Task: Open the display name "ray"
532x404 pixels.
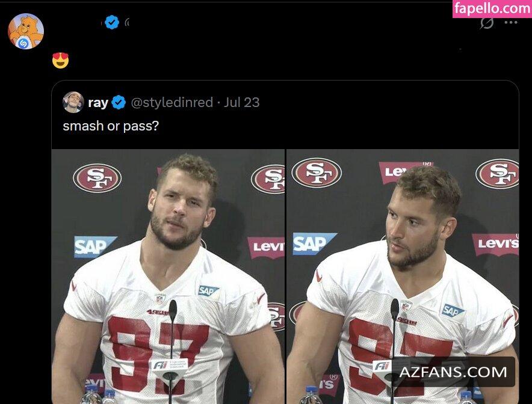Action: [x=98, y=102]
